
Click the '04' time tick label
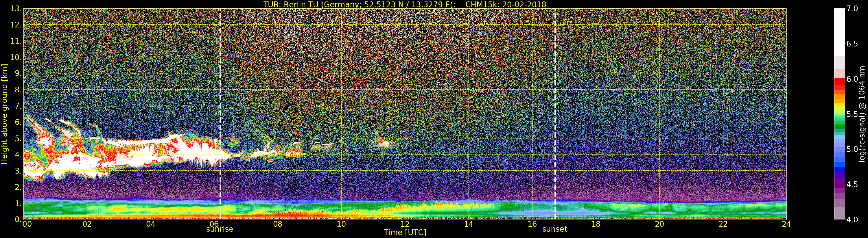[151, 224]
